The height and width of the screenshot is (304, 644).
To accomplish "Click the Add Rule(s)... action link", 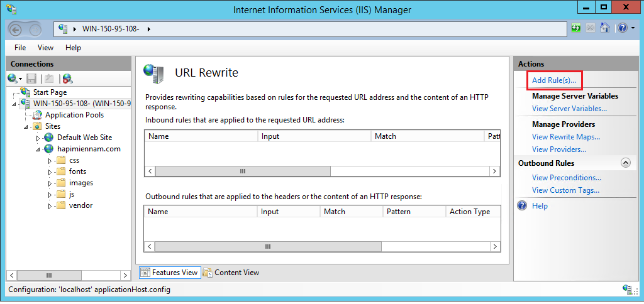I will 554,80.
